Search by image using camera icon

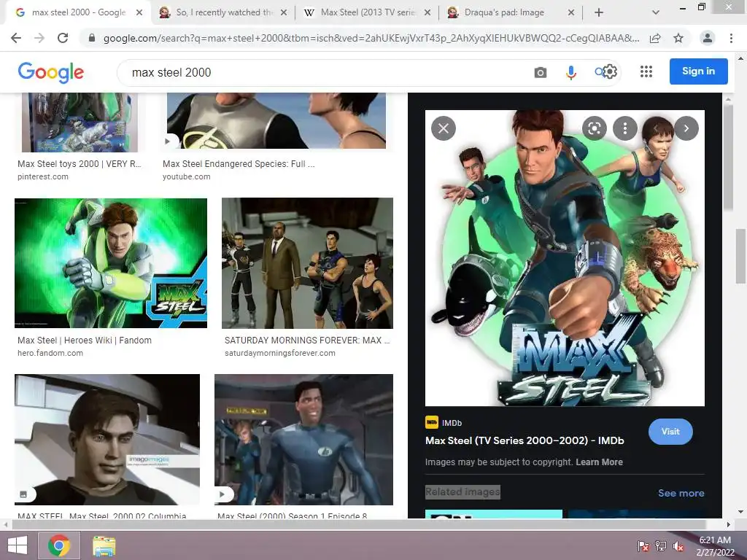point(541,72)
